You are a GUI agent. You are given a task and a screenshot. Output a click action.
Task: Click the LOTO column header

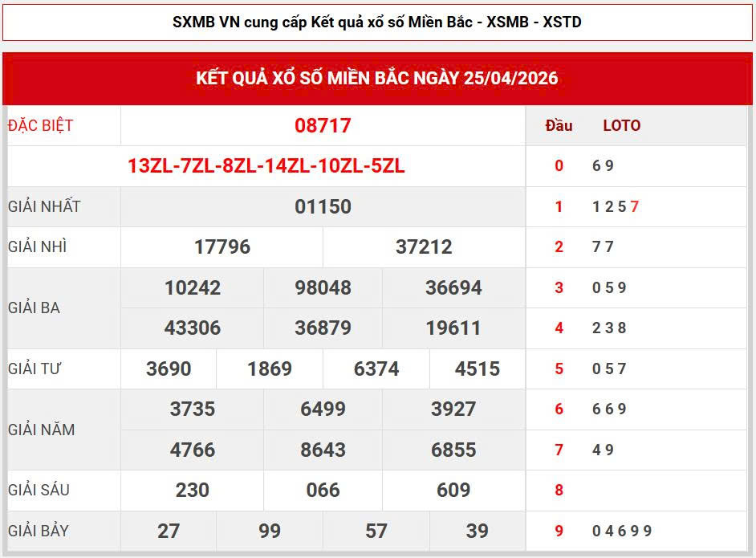pyautogui.click(x=621, y=125)
